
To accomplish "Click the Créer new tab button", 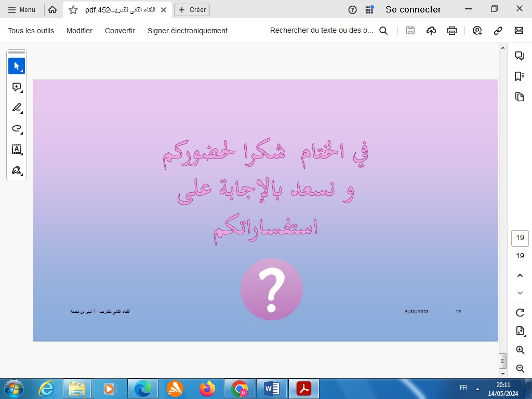I will [192, 10].
